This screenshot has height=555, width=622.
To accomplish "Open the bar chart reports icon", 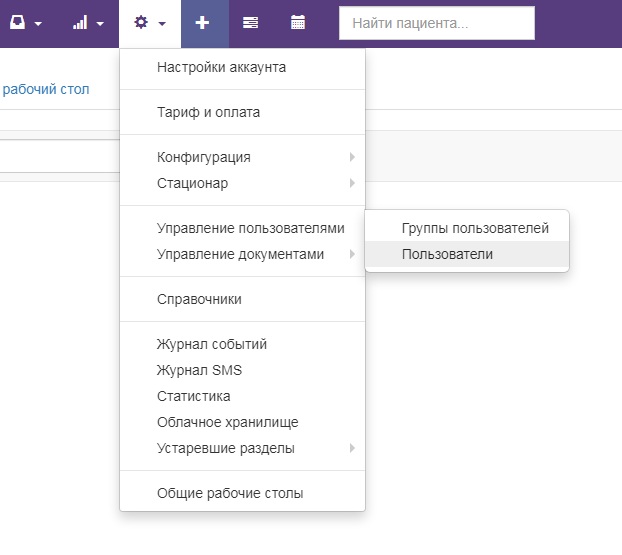I will pos(80,23).
